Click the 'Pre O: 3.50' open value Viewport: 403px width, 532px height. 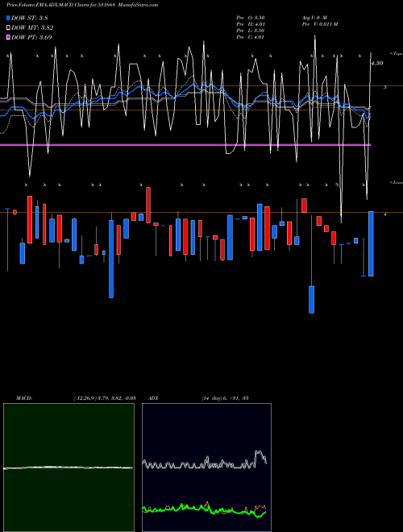pos(251,17)
